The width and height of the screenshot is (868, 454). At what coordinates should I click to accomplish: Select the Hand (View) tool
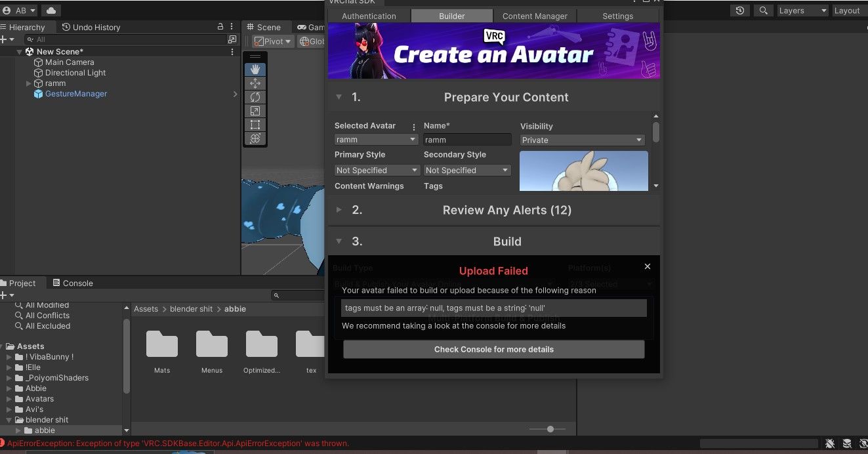point(255,69)
